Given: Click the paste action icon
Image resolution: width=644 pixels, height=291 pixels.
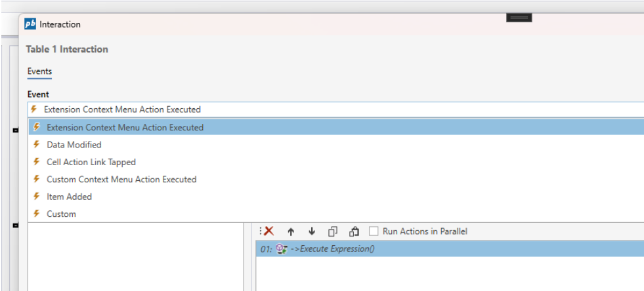Looking at the screenshot, I should point(354,231).
